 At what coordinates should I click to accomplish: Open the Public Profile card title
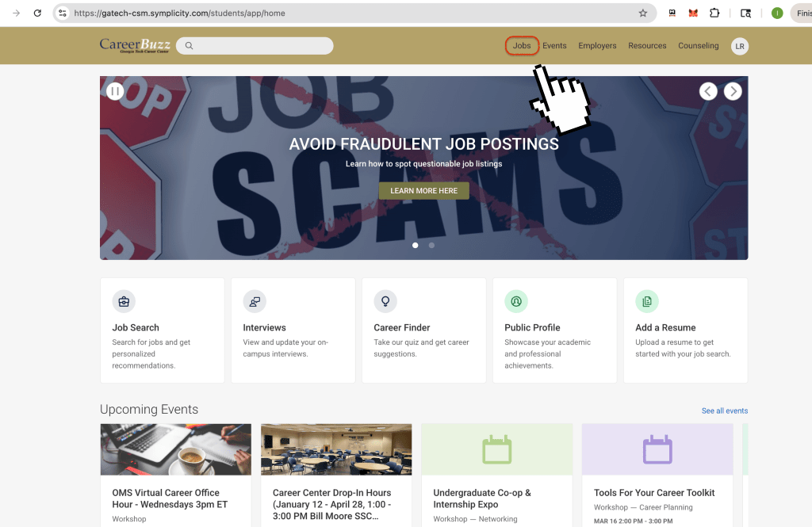click(532, 328)
